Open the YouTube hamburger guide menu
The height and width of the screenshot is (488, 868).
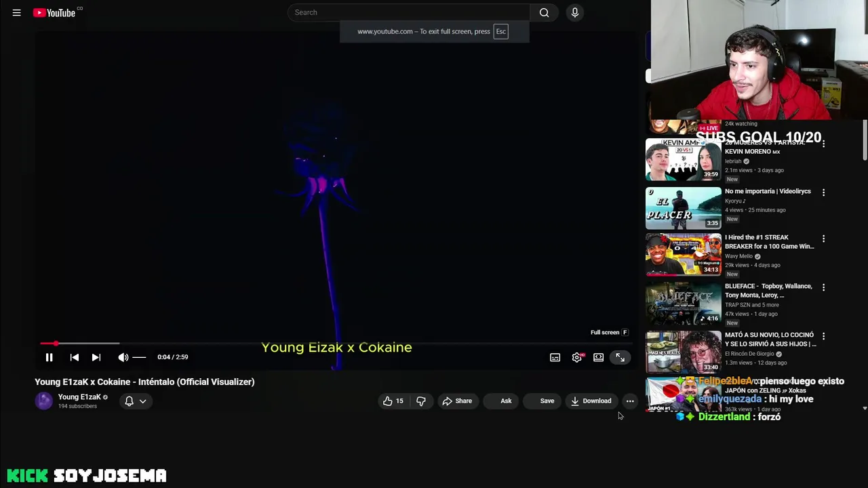coord(16,12)
